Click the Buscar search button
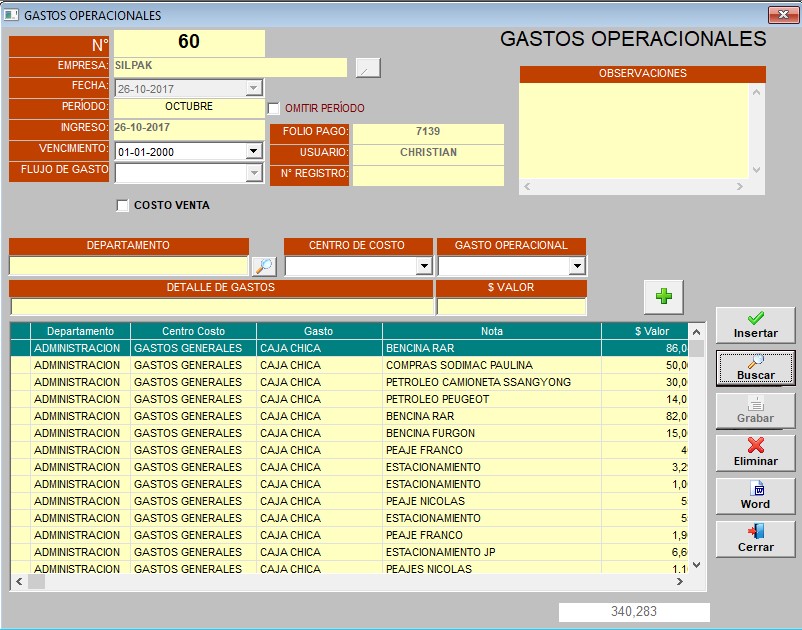This screenshot has width=802, height=630. pos(755,368)
